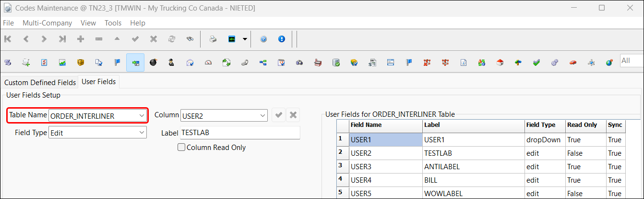This screenshot has width=644, height=199.
Task: Click the orange boxes icon
Action: pos(80,62)
